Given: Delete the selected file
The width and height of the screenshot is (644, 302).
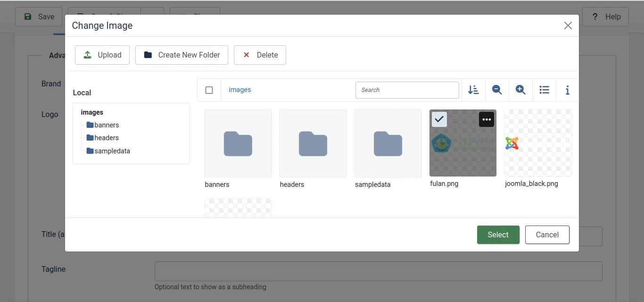Looking at the screenshot, I should pyautogui.click(x=260, y=55).
